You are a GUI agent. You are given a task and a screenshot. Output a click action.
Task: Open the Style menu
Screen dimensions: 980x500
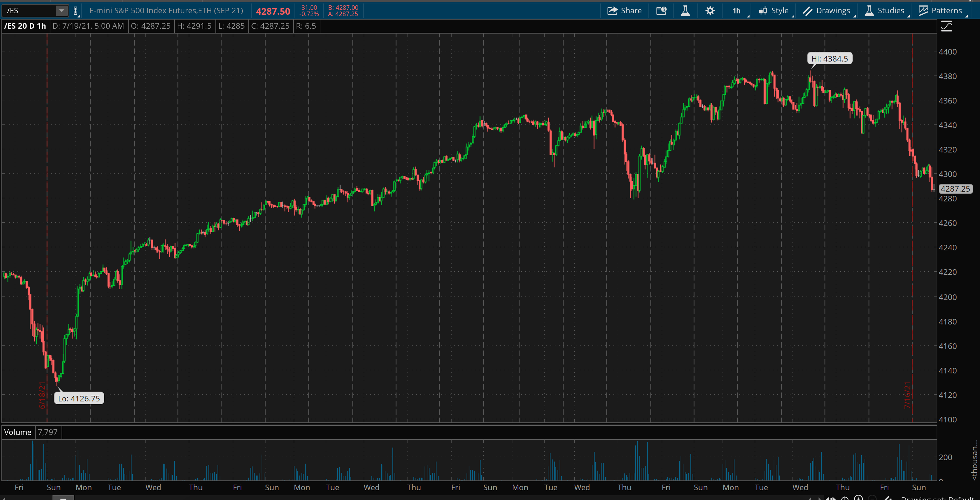click(774, 10)
